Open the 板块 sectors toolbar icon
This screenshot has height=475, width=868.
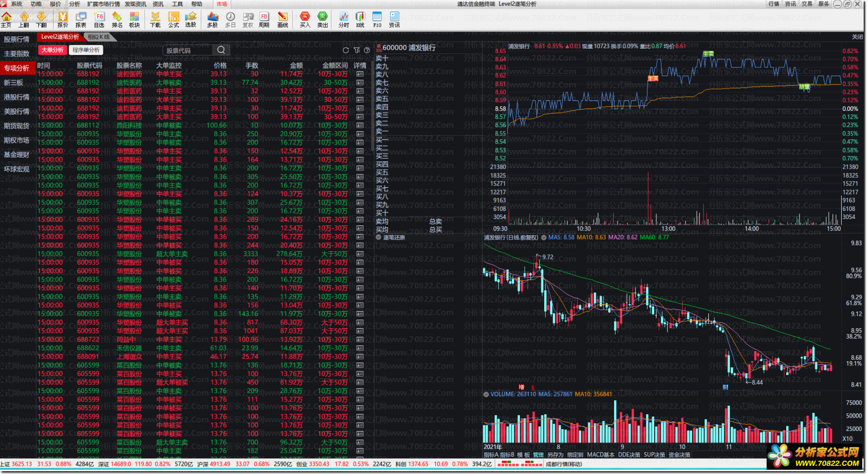[x=134, y=20]
